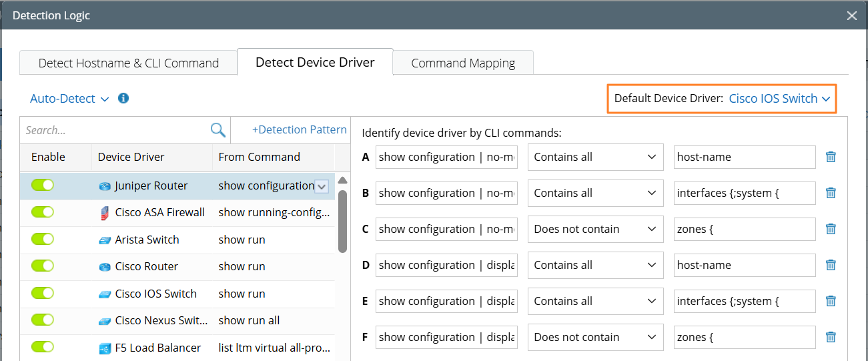
Task: Select the Cisco ASA Firewall driver icon
Action: (x=104, y=212)
